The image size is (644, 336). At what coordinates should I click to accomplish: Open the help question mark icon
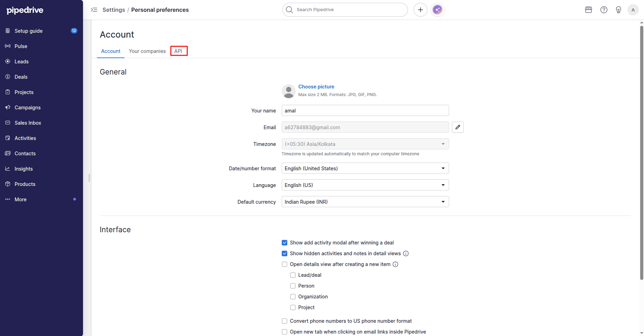604,10
